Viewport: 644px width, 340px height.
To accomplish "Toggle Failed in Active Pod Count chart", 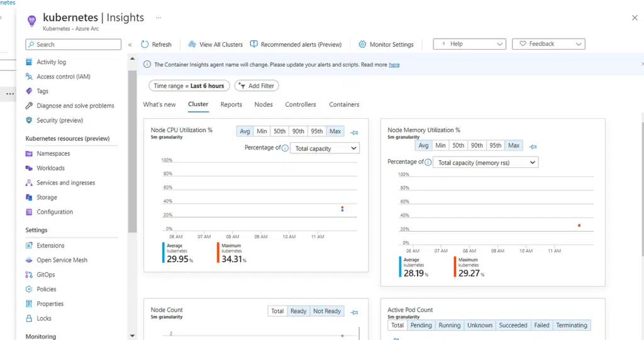I will (x=541, y=325).
